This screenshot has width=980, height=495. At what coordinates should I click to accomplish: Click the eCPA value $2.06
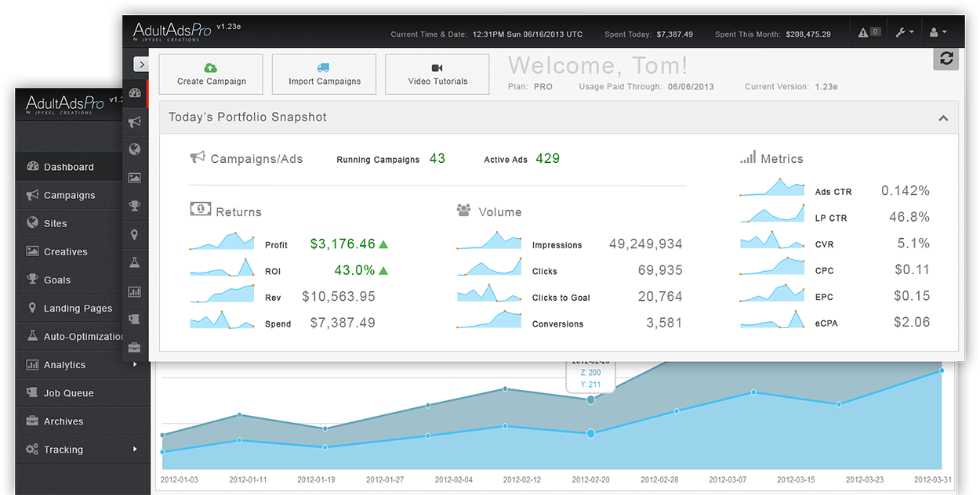click(x=912, y=322)
